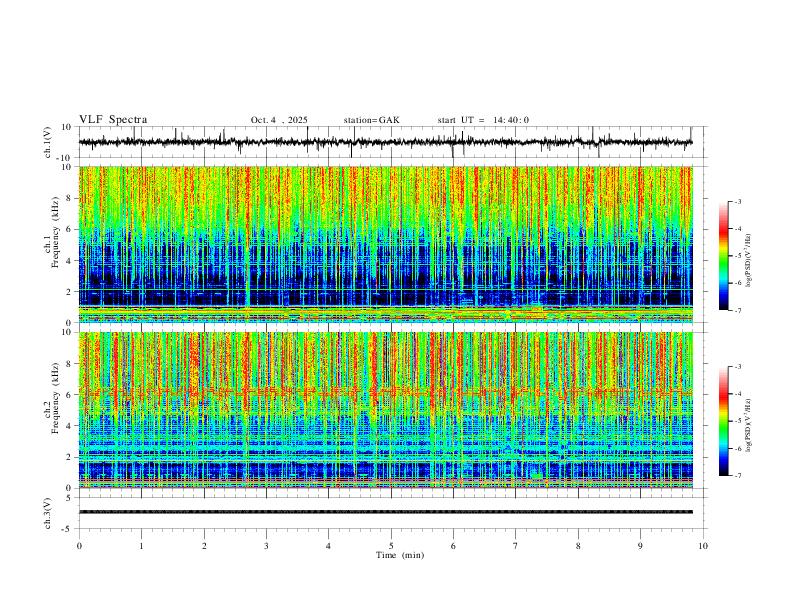Click the time axis tick label "2"
Image resolution: width=792 pixels, height=612 pixels.
[x=204, y=546]
